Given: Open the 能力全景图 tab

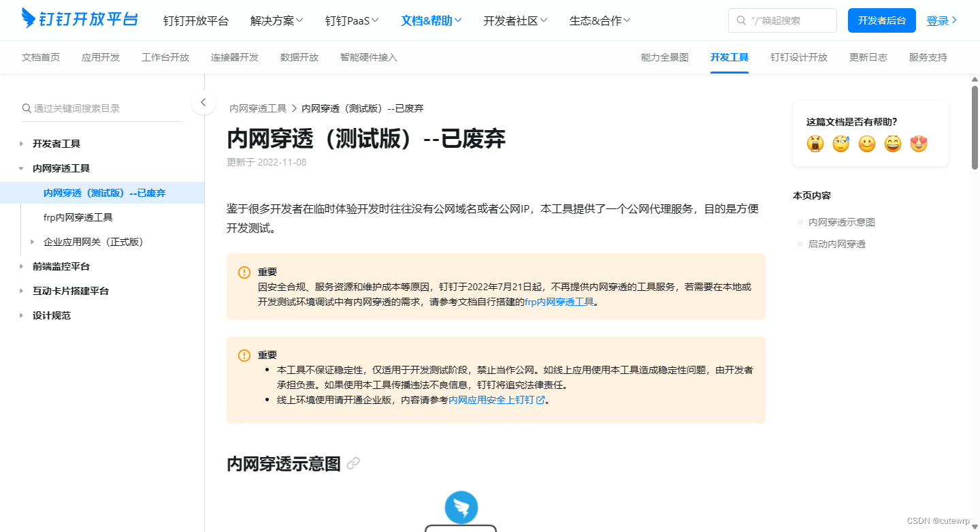Looking at the screenshot, I should click(x=665, y=57).
